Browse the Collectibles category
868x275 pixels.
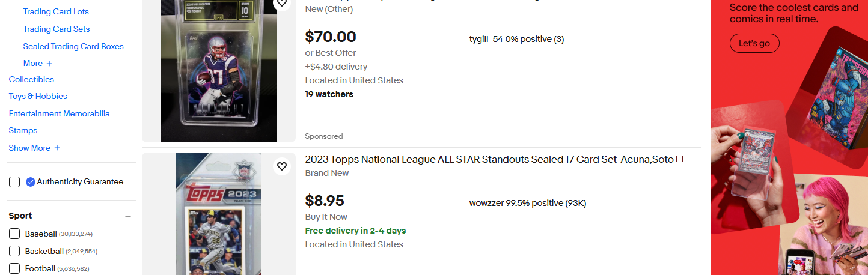pyautogui.click(x=31, y=79)
